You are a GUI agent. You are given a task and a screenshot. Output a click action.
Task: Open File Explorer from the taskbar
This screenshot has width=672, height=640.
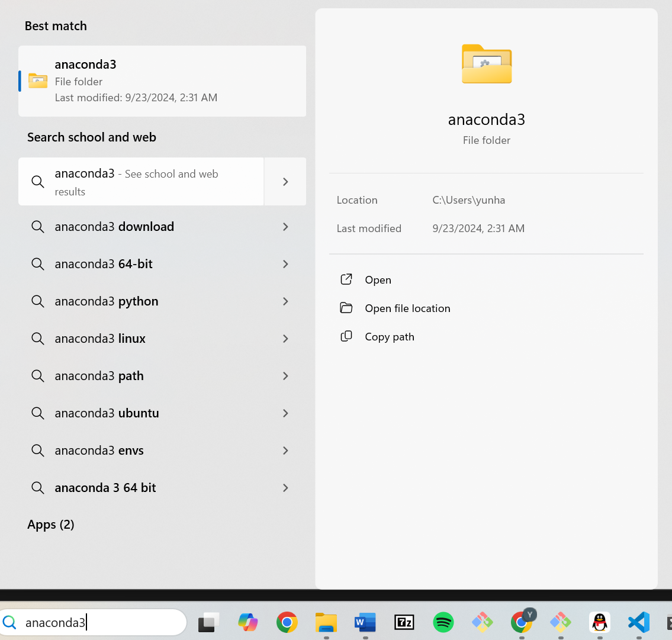(326, 622)
